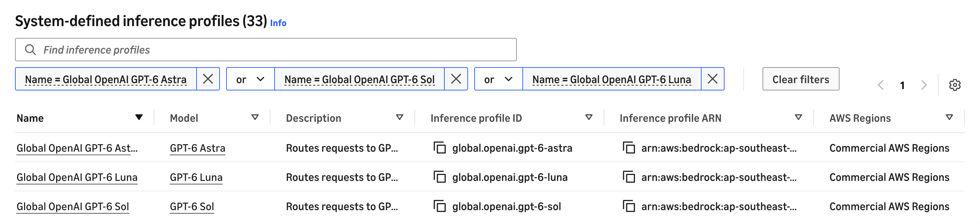Click the System-defined inference profiles heading
980x223 pixels.
point(141,21)
